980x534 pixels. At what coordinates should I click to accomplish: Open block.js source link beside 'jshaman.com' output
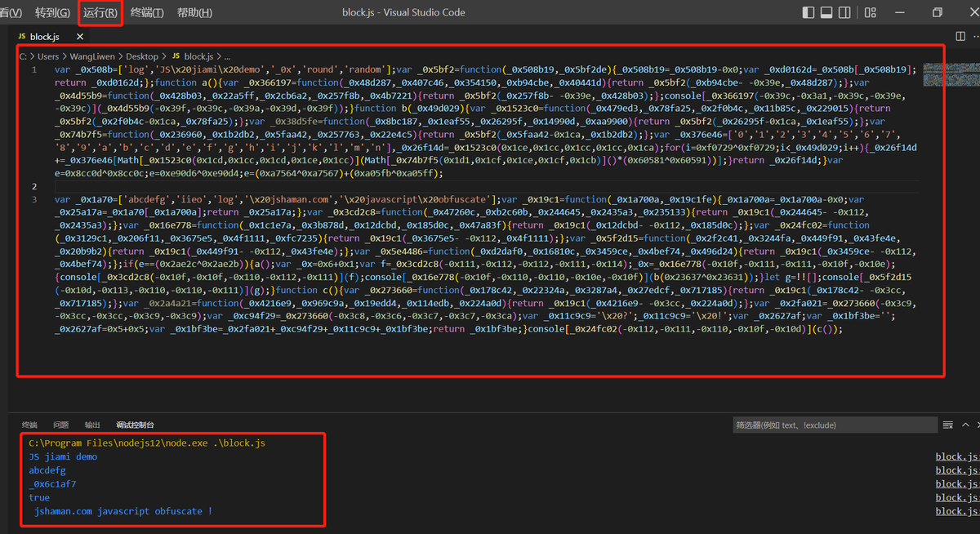coord(957,511)
